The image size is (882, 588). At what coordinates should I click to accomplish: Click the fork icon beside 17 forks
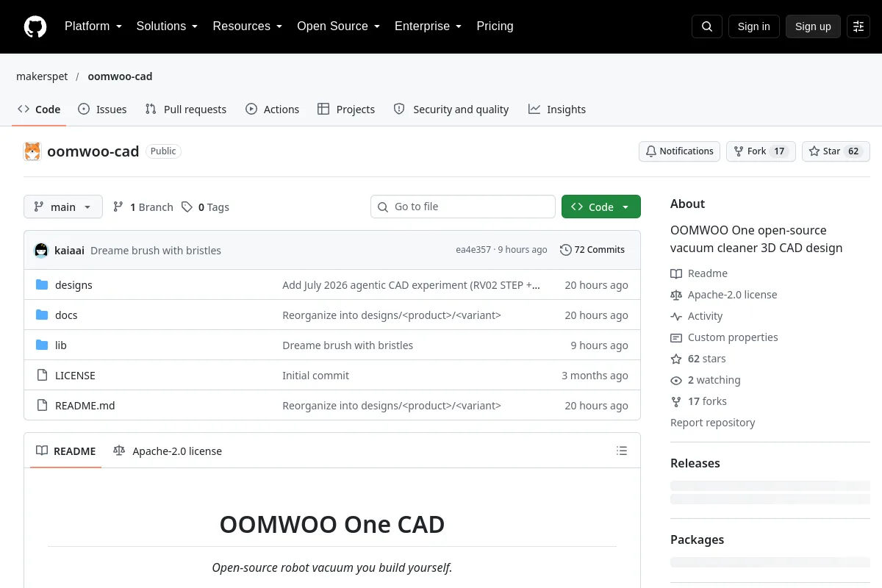click(676, 401)
